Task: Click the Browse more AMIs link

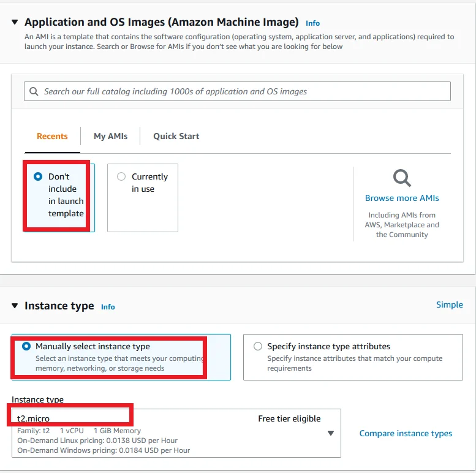Action: click(x=402, y=198)
